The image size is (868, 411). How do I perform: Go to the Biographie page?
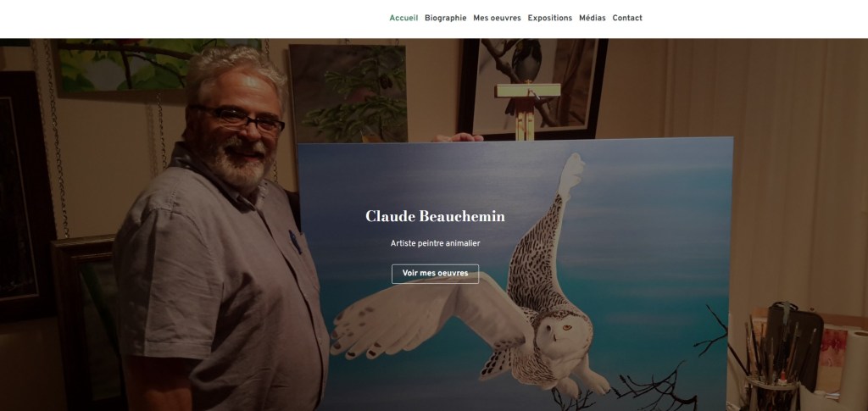pyautogui.click(x=446, y=19)
